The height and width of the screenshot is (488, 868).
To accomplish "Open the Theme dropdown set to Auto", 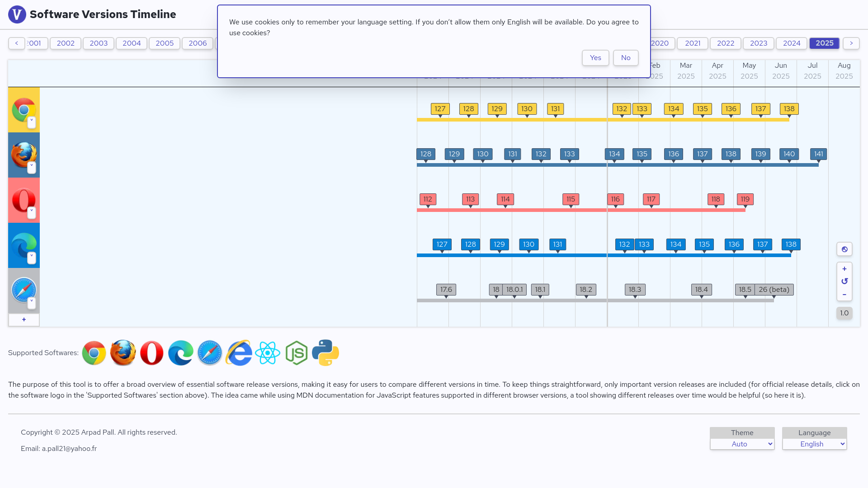I will point(742,444).
